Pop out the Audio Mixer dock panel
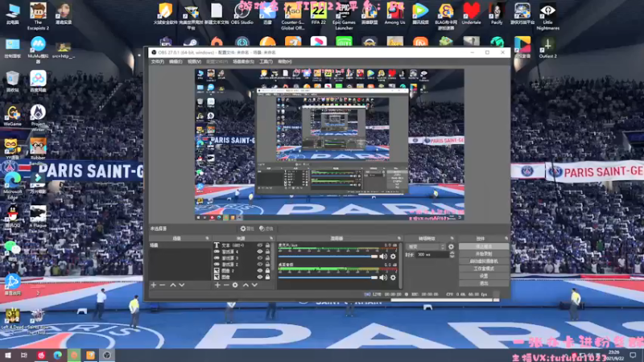 coord(398,238)
